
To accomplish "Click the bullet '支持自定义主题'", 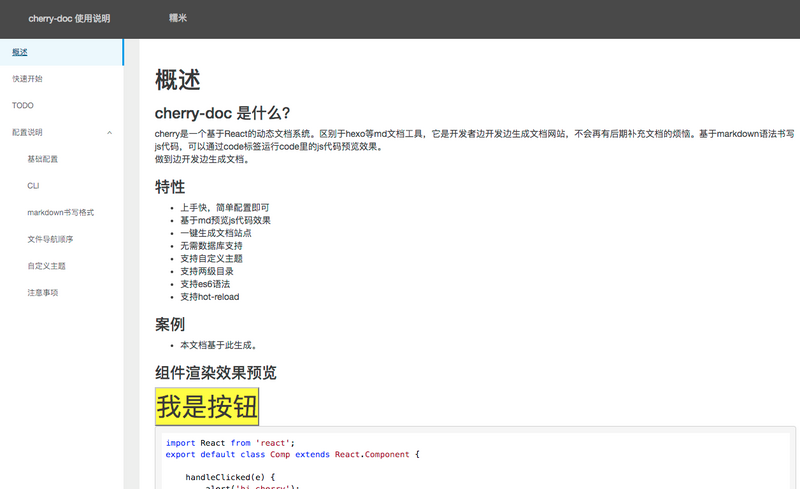I will (211, 259).
